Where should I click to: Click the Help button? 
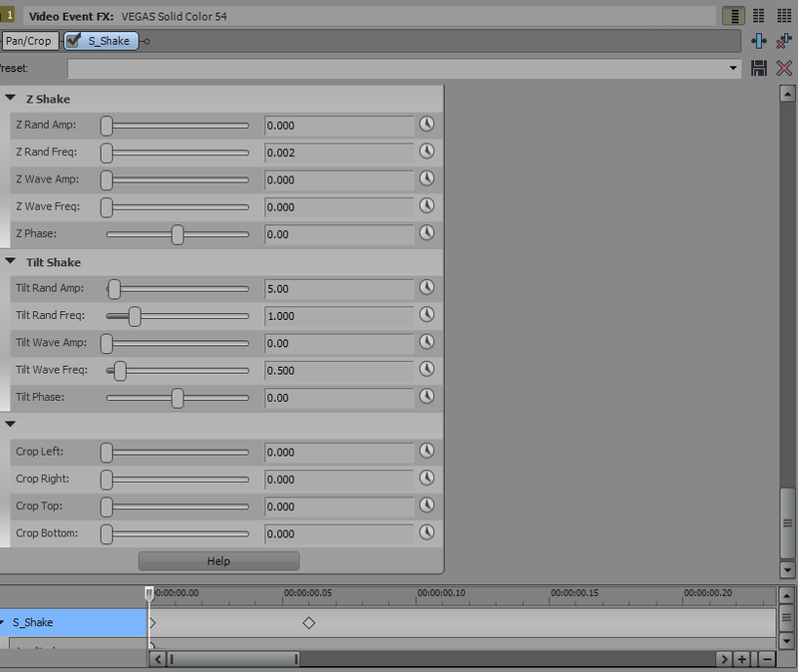pos(218,561)
